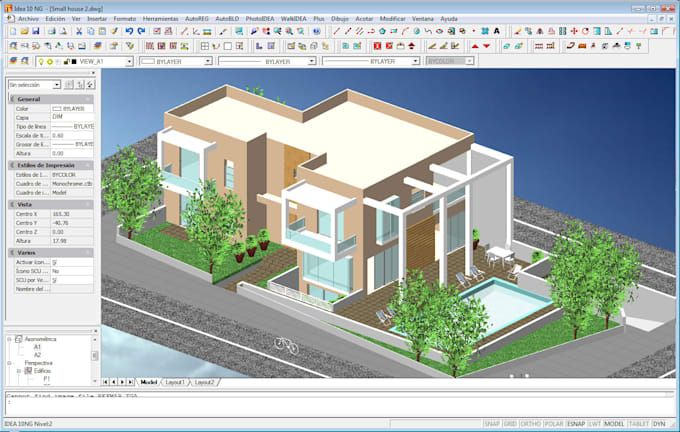680x432 pixels.
Task: Switch to the Layout2 tab
Action: pyautogui.click(x=204, y=382)
